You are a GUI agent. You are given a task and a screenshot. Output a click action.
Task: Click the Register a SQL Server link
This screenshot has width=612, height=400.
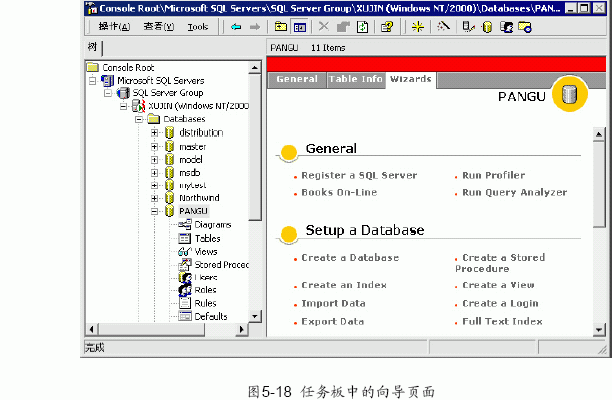point(359,176)
